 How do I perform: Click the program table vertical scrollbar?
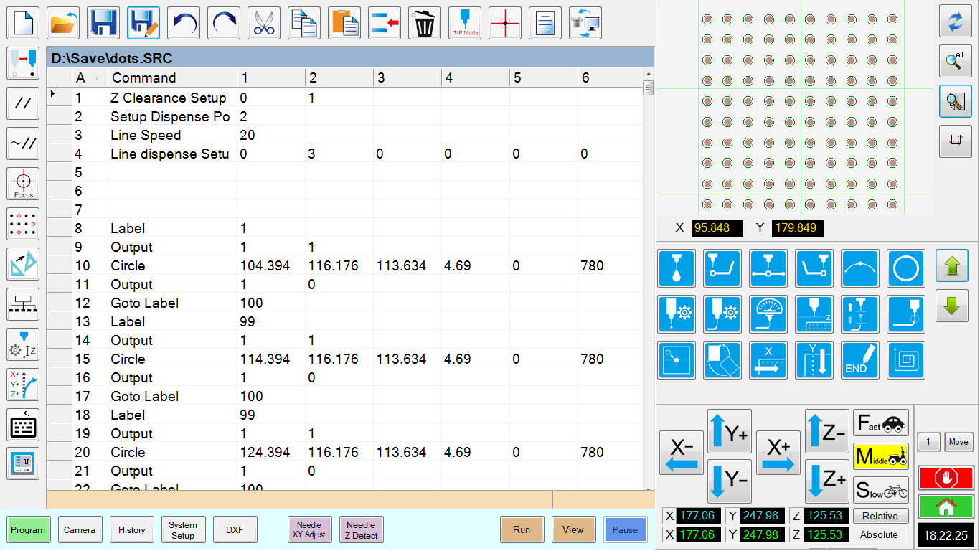pos(648,287)
